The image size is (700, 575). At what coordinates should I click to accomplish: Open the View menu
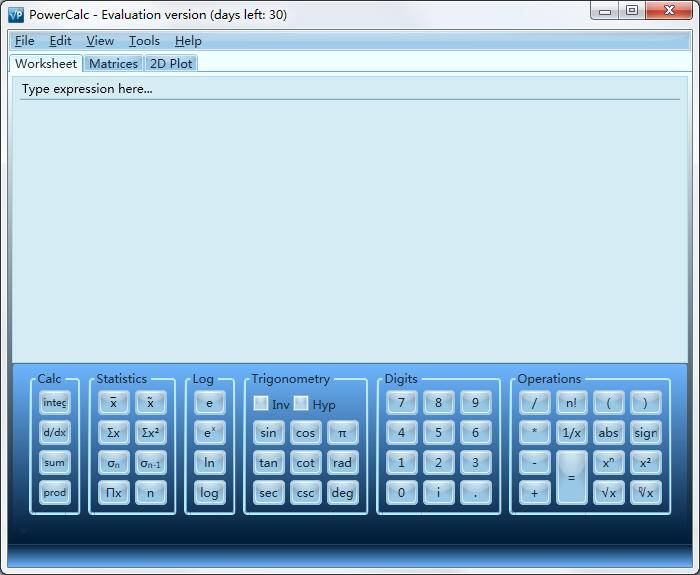click(x=100, y=41)
